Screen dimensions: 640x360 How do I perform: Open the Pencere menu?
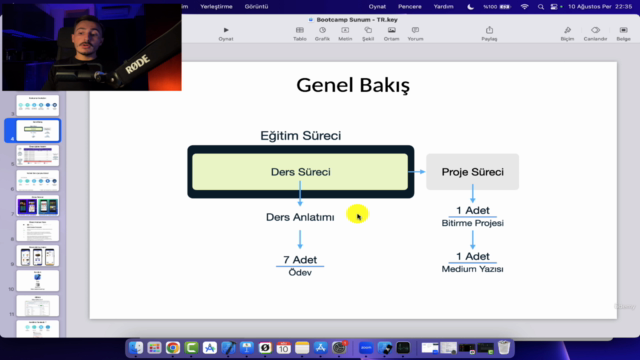(x=410, y=7)
